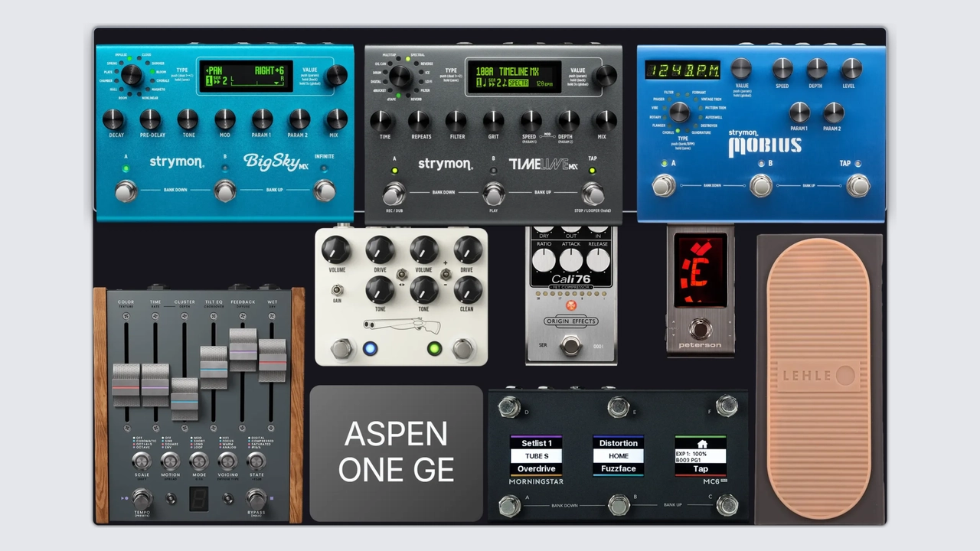
Task: Open the ASPEN ONE GE tile
Action: 397,453
